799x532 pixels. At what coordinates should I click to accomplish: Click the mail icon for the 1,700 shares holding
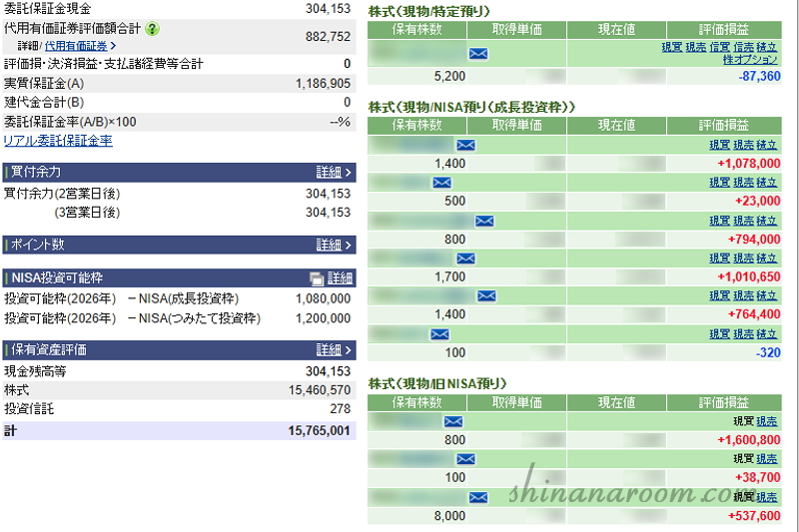(465, 259)
